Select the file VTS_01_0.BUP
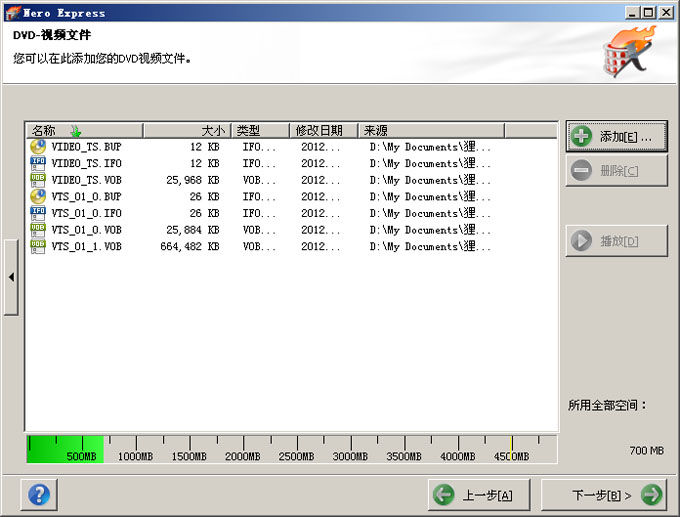This screenshot has width=680, height=517. click(x=86, y=196)
